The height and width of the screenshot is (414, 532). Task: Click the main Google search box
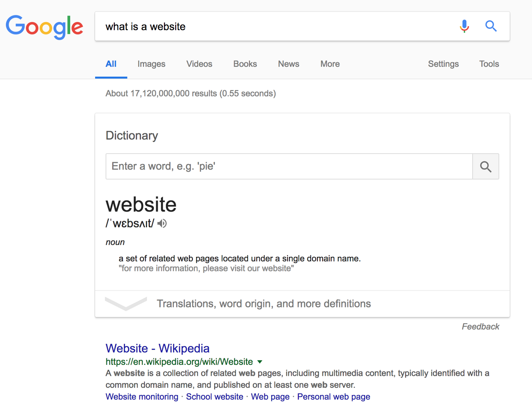[276, 27]
